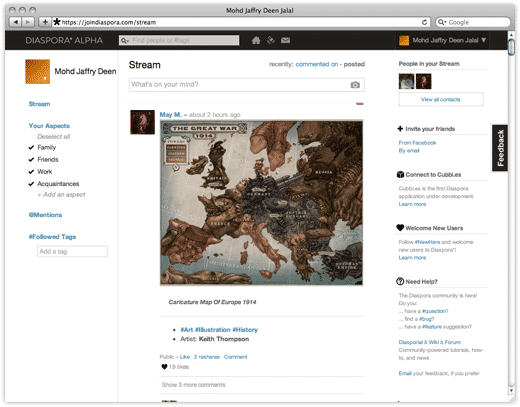The width and height of the screenshot is (520, 407).
Task: Click browser forward arrow button
Action: [28, 22]
